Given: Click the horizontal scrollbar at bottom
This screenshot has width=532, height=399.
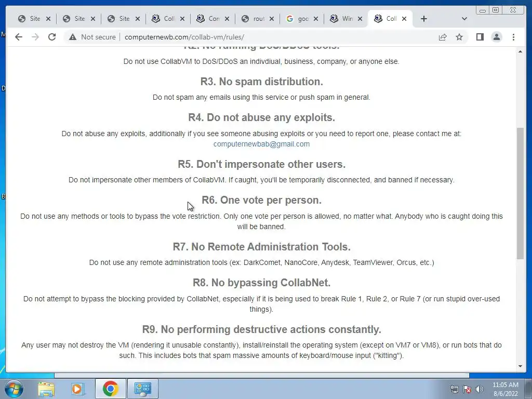Looking at the screenshot, I should [262, 375].
